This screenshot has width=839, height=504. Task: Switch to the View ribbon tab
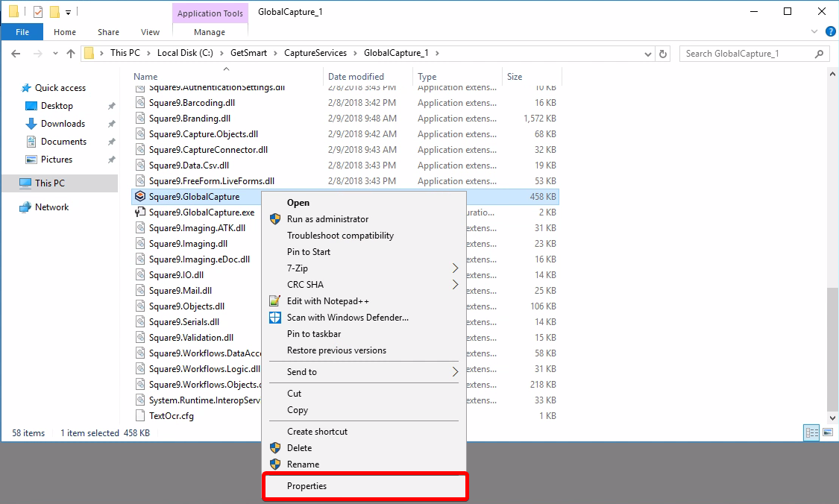coord(150,32)
